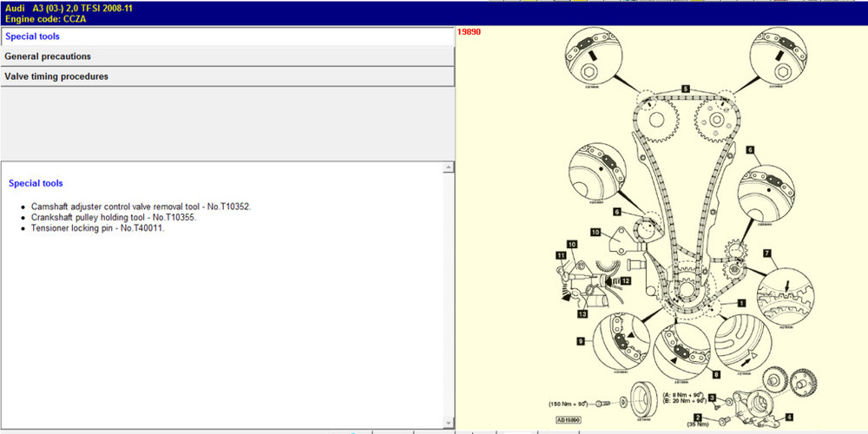Click the scrollbar down arrow in text panel

point(449,423)
